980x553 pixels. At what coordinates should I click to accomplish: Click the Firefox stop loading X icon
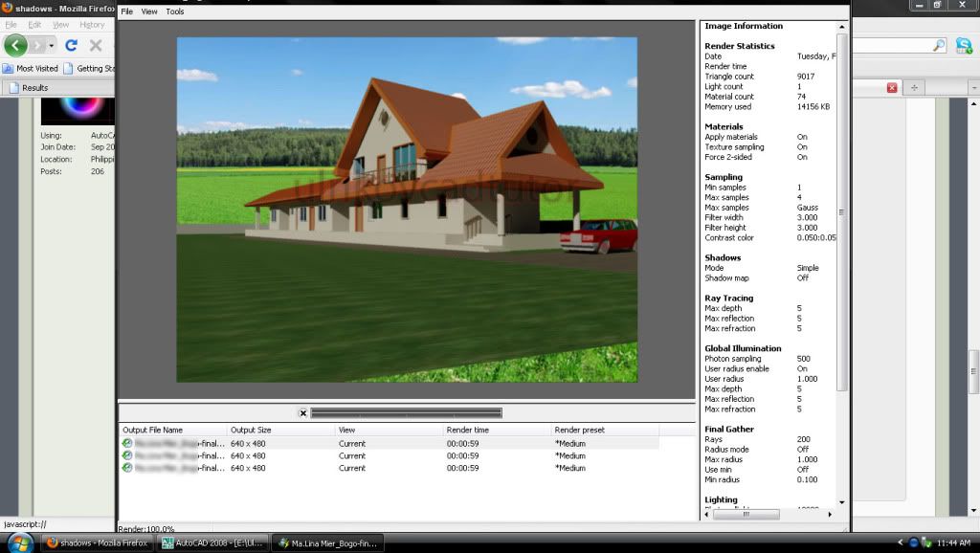coord(96,45)
